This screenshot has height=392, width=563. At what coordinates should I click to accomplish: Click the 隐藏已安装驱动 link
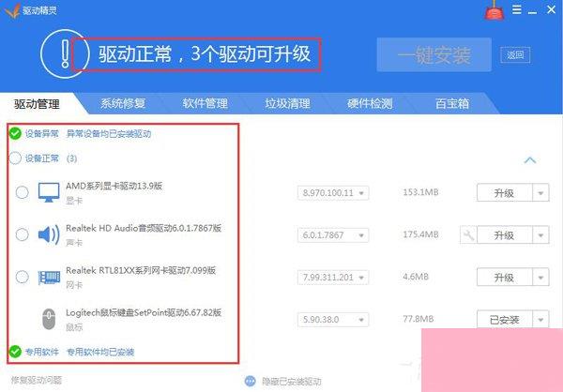click(292, 382)
